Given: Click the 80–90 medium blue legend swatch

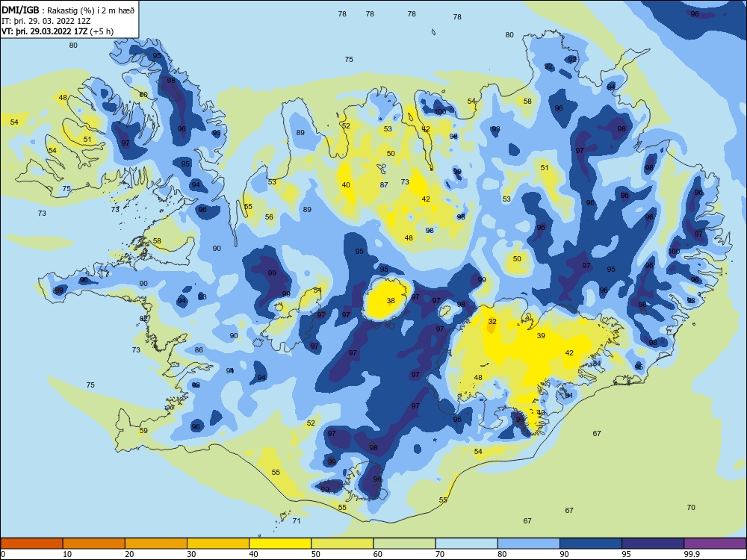Looking at the screenshot, I should tap(529, 544).
